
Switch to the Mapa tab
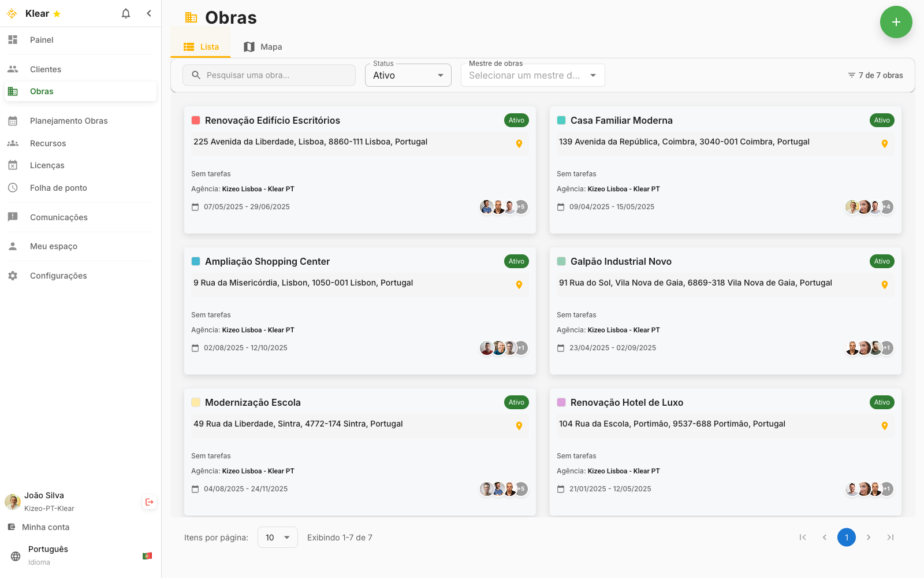263,46
